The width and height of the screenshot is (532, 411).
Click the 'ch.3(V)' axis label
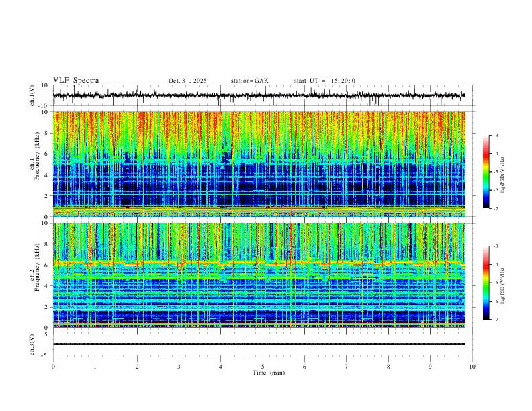tap(32, 345)
